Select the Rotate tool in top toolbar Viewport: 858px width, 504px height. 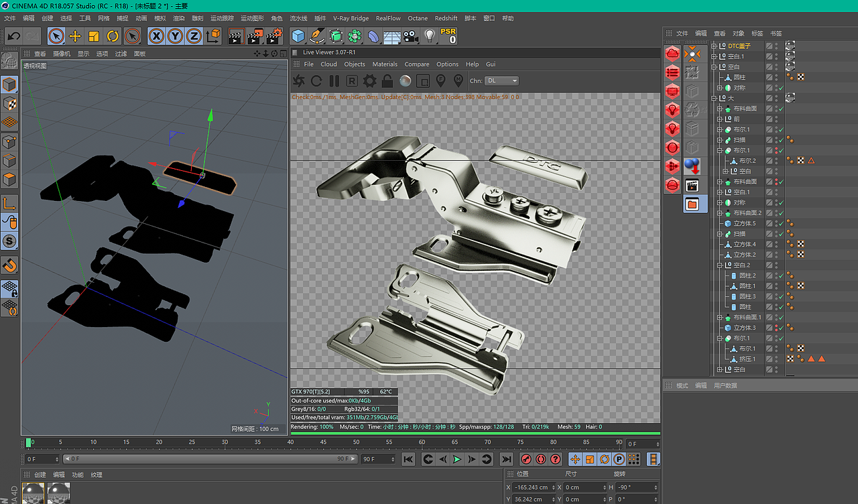(x=113, y=36)
